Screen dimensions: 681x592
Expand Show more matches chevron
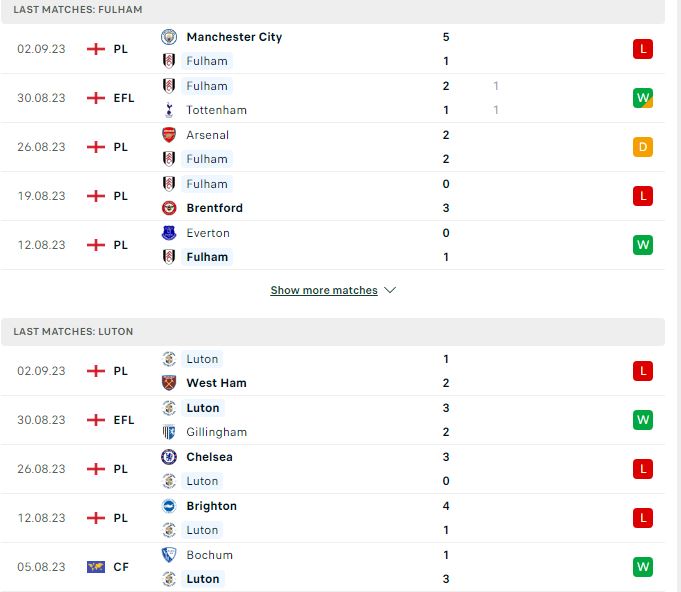pyautogui.click(x=390, y=290)
